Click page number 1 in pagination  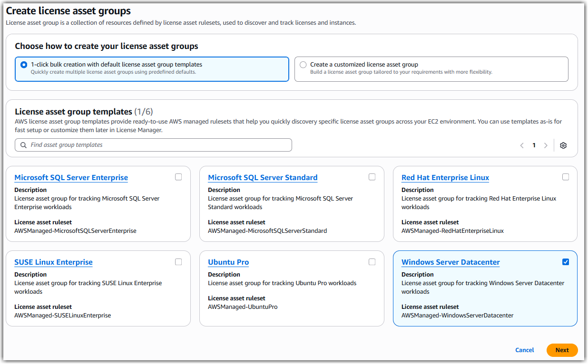[x=534, y=145]
